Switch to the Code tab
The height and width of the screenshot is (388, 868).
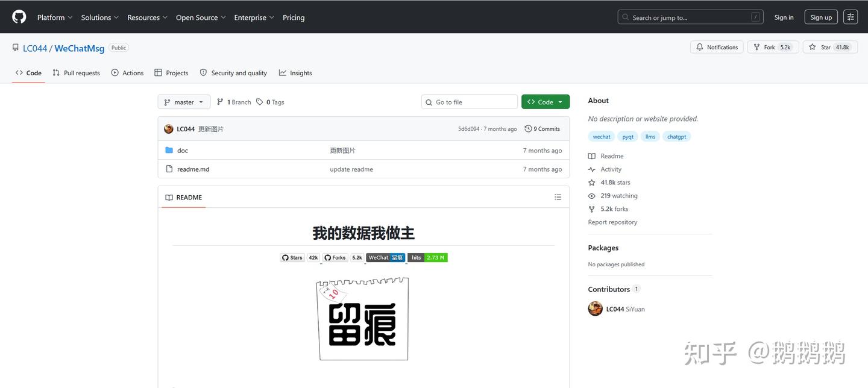[x=28, y=73]
